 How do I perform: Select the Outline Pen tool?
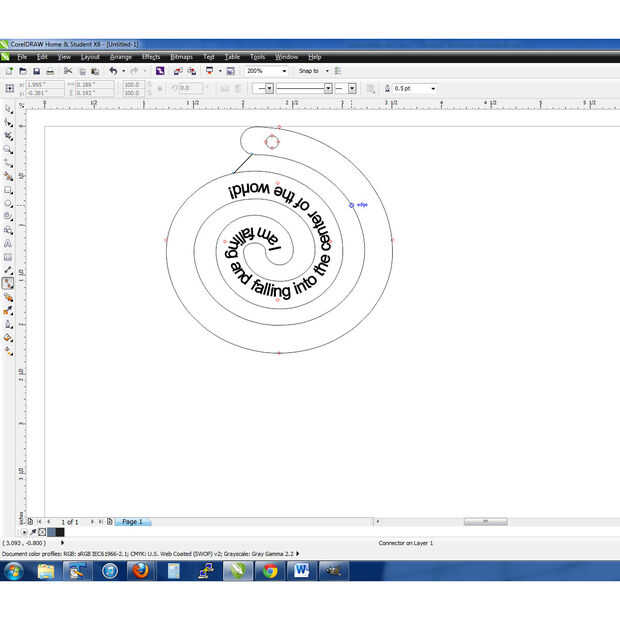(8, 324)
